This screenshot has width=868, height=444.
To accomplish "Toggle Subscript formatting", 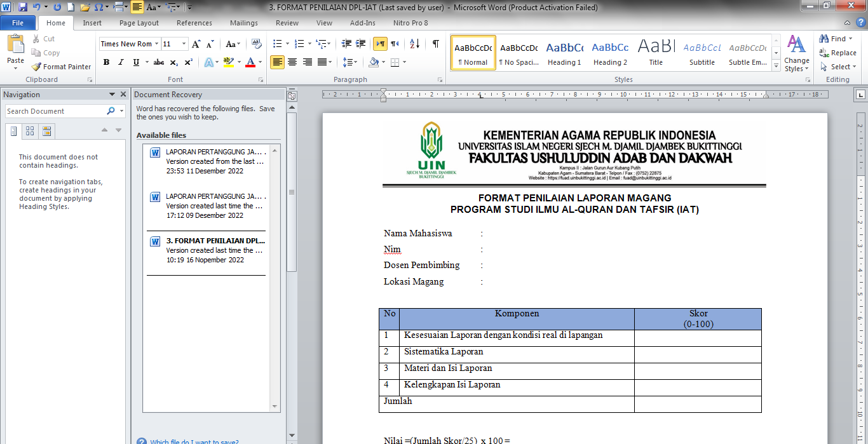I will (174, 62).
